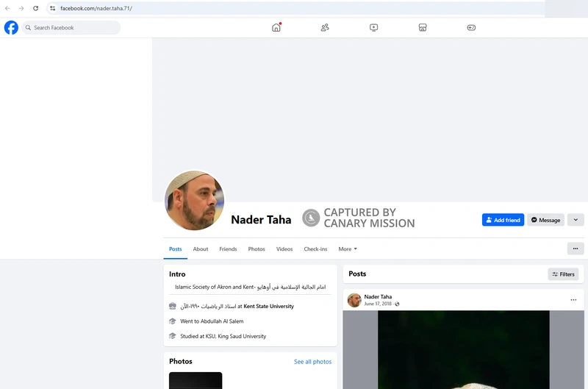588x389 pixels.
Task: Switch to the Videos tab
Action: (284, 249)
